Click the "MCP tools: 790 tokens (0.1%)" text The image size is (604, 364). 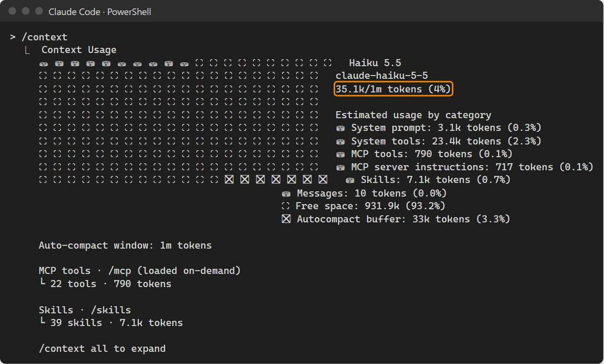(x=432, y=154)
